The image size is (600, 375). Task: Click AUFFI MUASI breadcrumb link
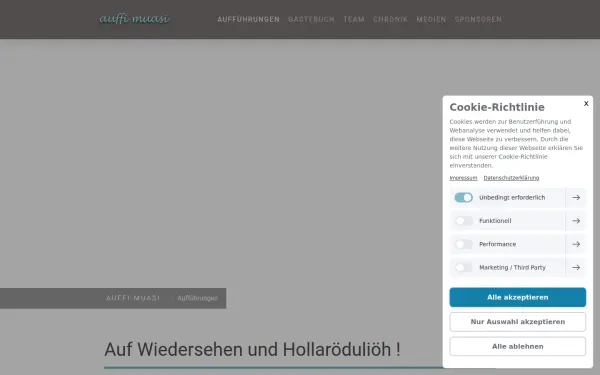tap(133, 298)
